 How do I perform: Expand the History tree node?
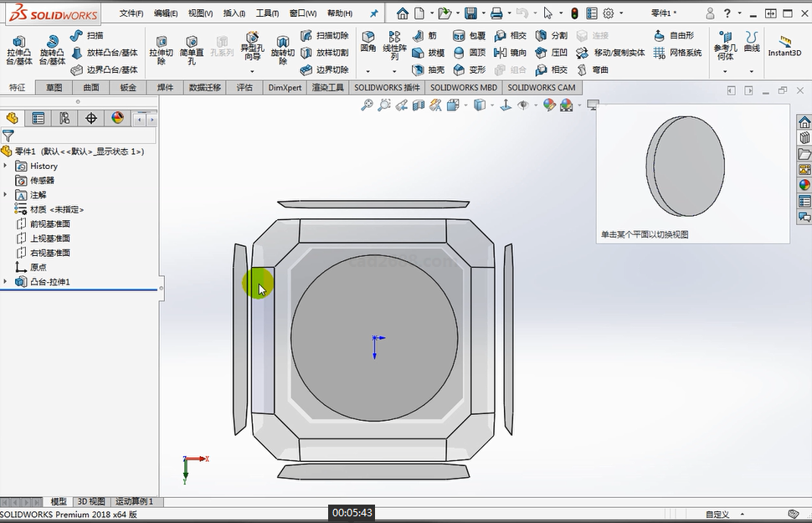tap(5, 166)
